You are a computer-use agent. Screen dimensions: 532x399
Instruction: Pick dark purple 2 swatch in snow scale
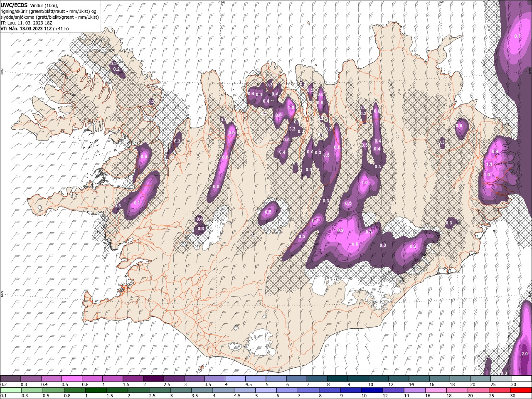(x=153, y=379)
